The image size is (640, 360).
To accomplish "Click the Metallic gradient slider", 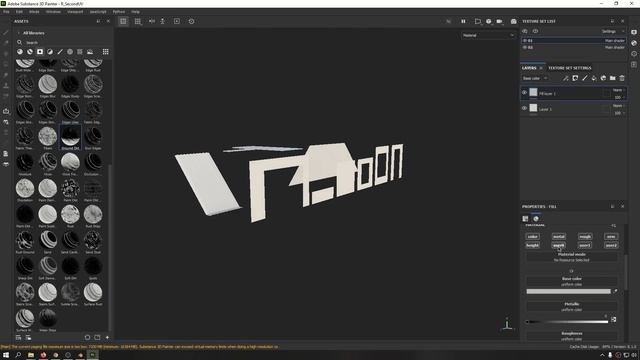I will pyautogui.click(x=567, y=322).
